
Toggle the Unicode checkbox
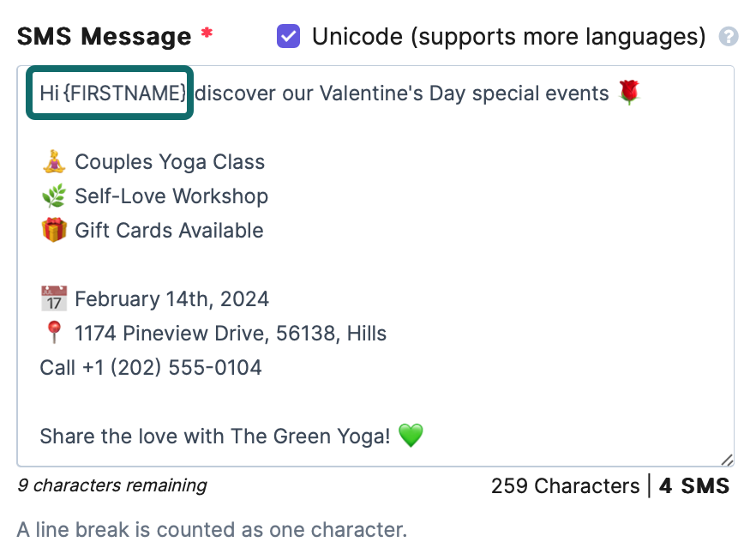coord(288,36)
